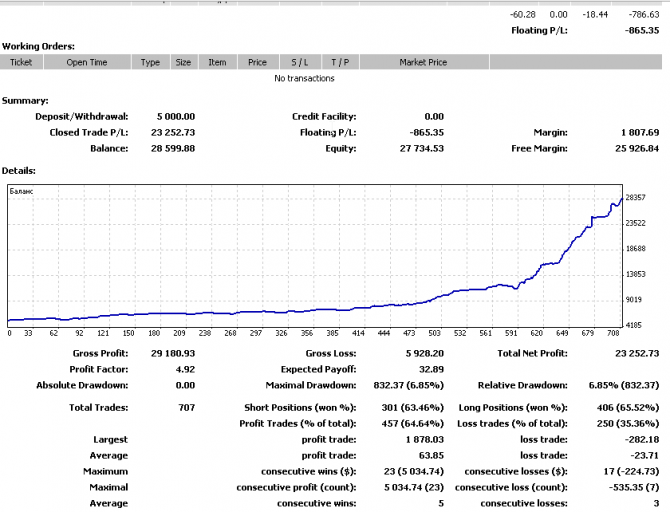Image resolution: width=670 pixels, height=512 pixels.
Task: Click the Free Margin value 25 926.84
Action: (632, 148)
